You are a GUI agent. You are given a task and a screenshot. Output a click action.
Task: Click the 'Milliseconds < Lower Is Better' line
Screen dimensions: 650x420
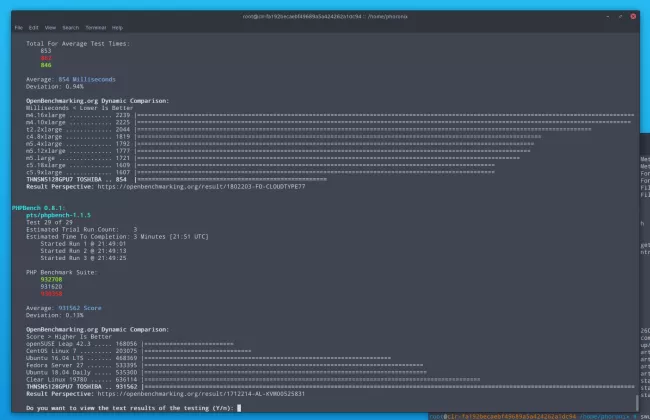click(x=80, y=108)
